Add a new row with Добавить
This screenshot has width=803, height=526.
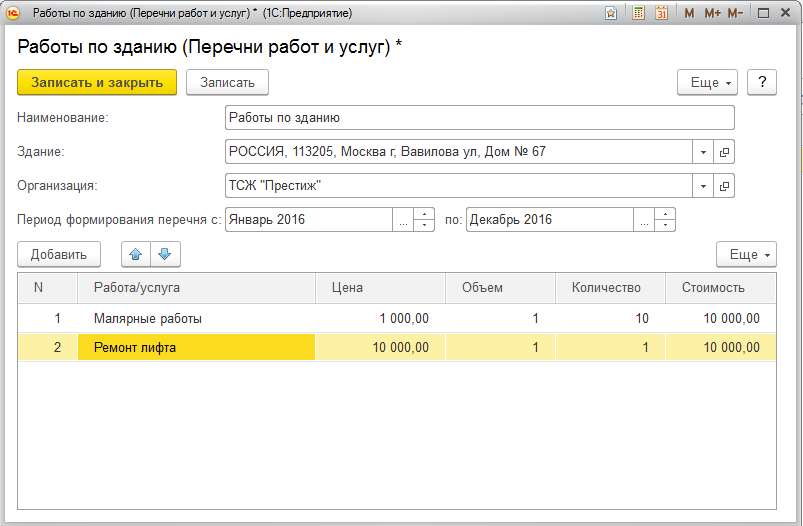coord(58,255)
